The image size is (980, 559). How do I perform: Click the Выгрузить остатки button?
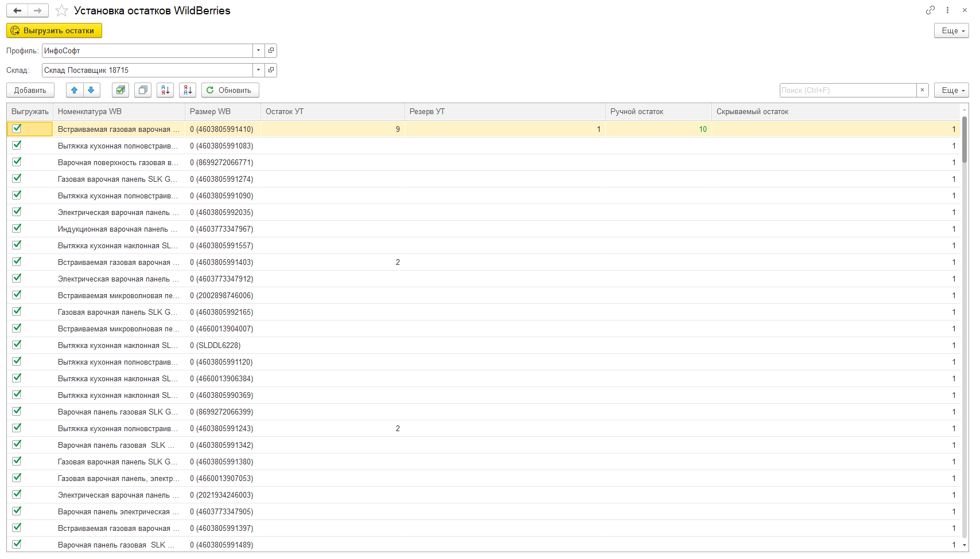tap(54, 30)
